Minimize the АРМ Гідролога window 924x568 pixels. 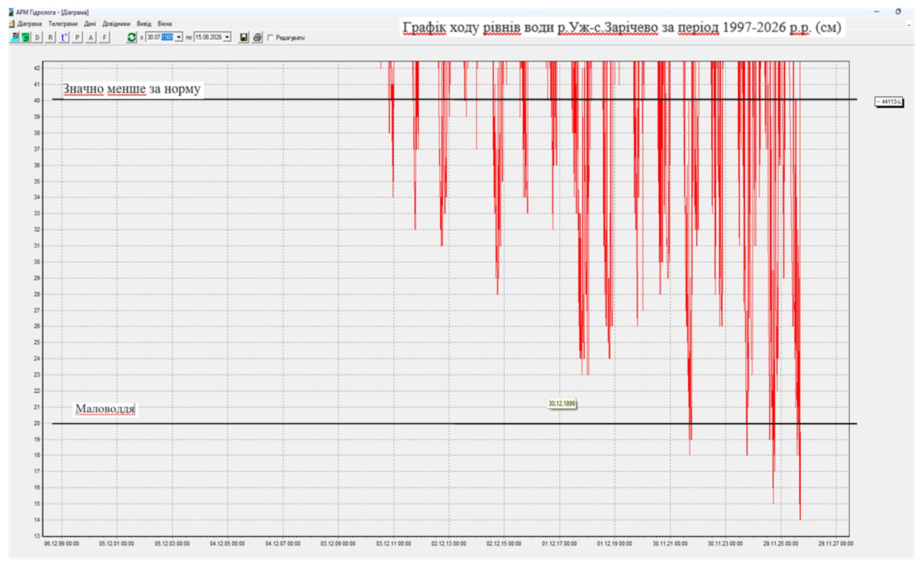coord(877,12)
